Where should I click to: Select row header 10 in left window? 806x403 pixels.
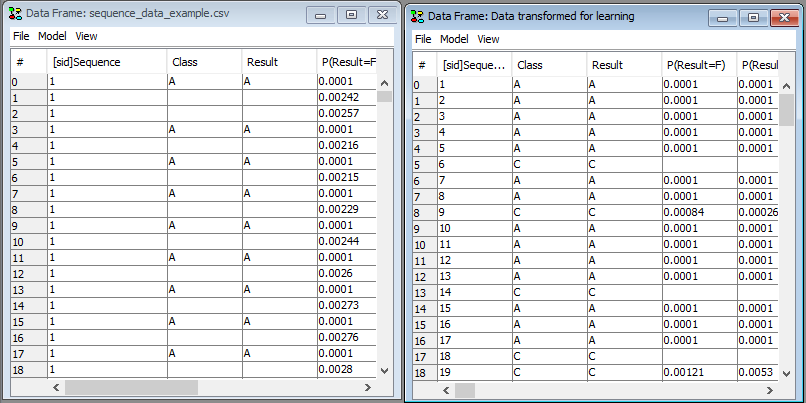[28, 242]
